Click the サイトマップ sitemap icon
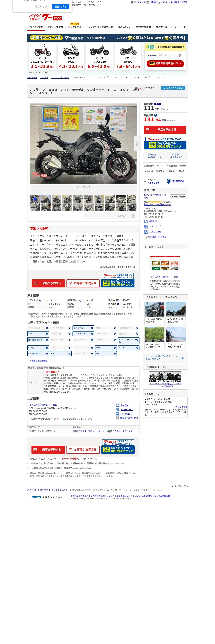Viewport: 215px width, 644px height. pyautogui.click(x=132, y=3)
